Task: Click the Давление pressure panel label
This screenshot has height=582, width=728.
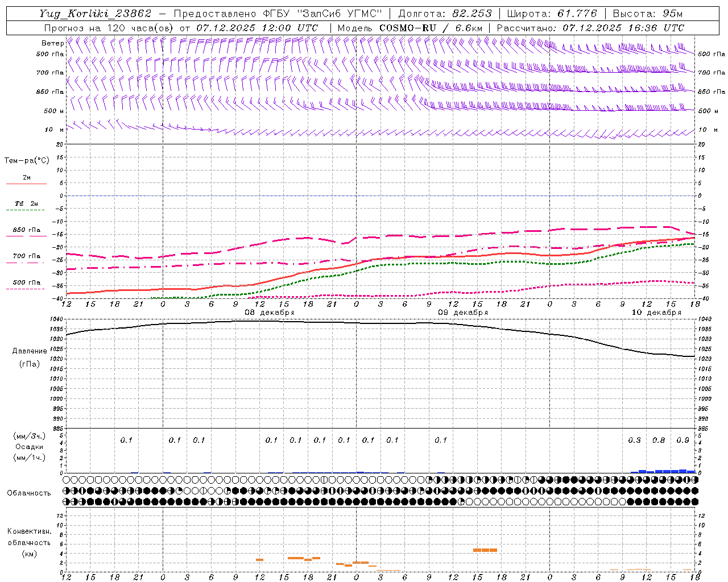Action: [30, 351]
